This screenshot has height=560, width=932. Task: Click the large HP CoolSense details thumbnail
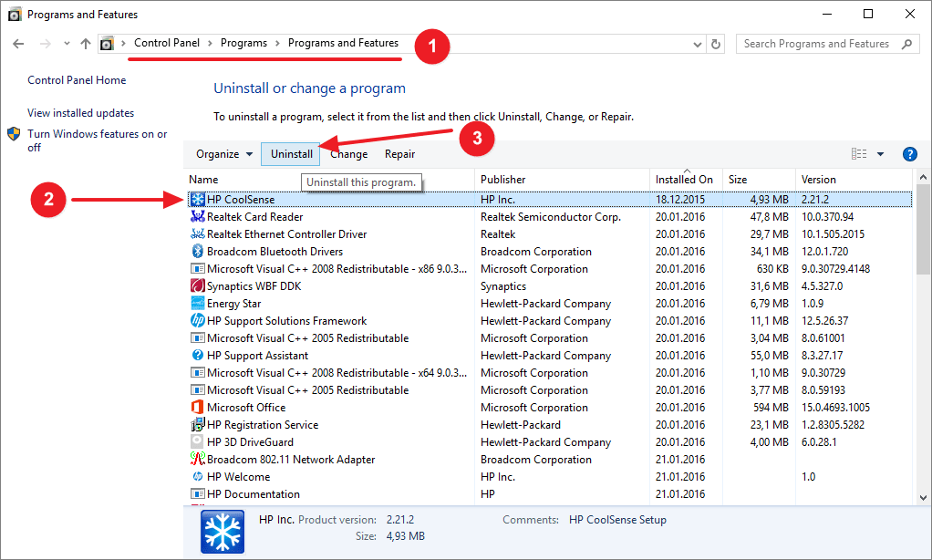click(223, 532)
